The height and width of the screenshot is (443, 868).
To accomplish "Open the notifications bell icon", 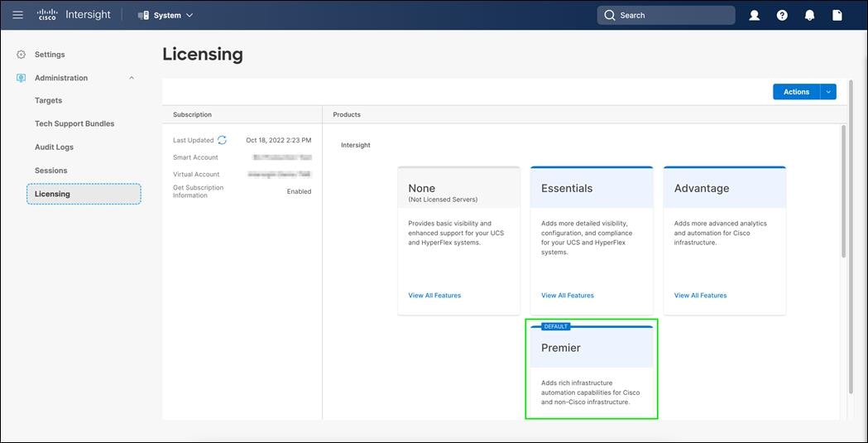I will pos(809,16).
